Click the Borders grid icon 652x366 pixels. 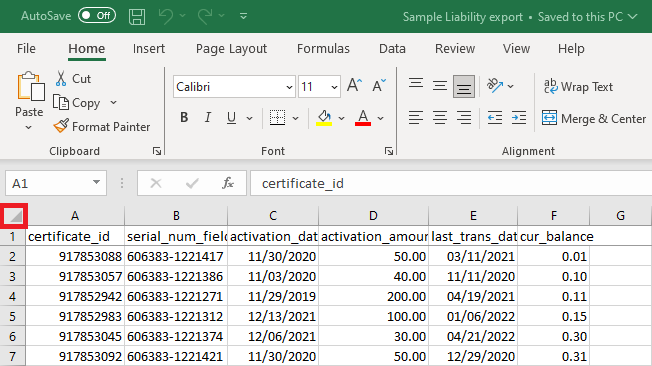[x=277, y=118]
